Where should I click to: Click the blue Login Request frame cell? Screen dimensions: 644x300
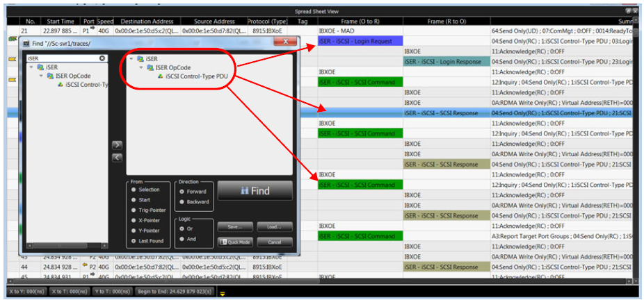click(360, 41)
